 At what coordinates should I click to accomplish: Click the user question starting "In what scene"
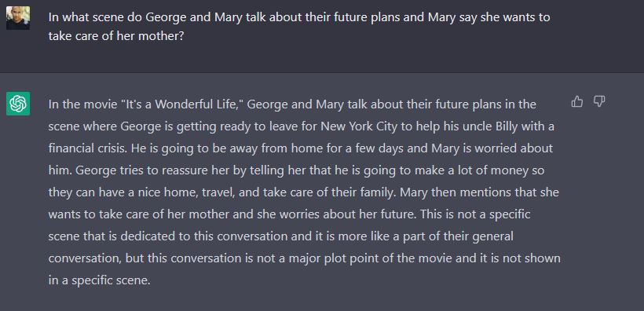coord(299,27)
